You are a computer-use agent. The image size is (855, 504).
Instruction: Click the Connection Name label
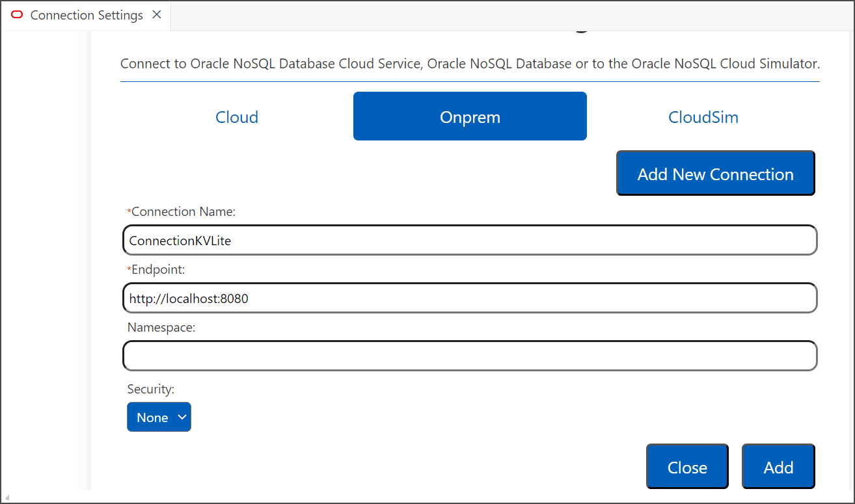[x=182, y=211]
